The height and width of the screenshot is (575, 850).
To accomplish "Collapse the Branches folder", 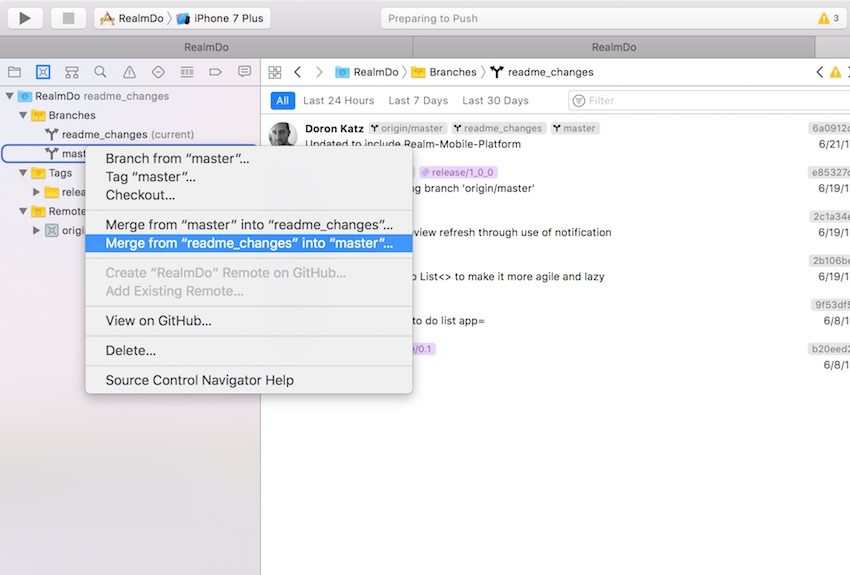I will tap(23, 115).
